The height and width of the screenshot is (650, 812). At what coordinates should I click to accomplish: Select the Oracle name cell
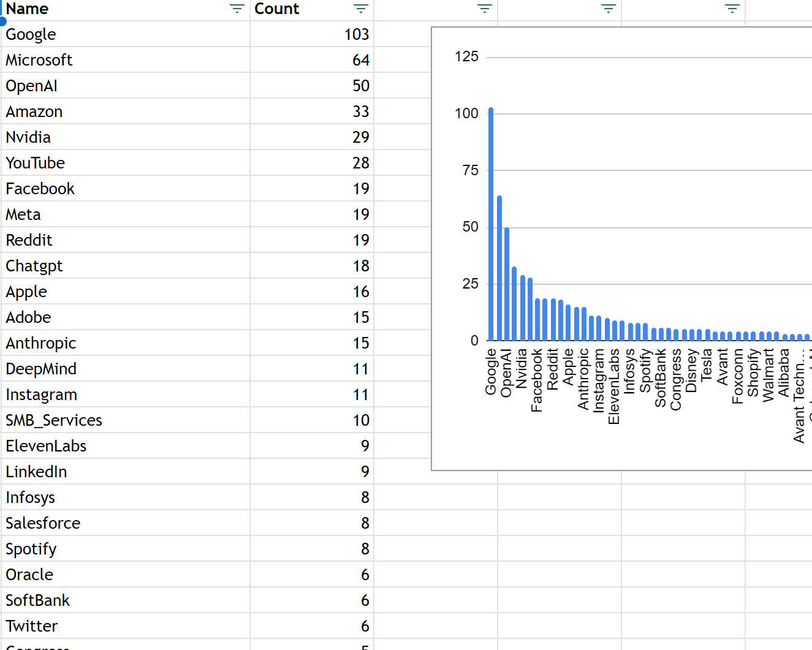click(x=125, y=575)
